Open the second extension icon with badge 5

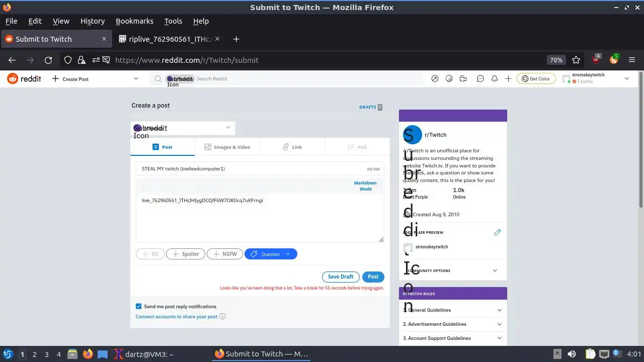coord(614,59)
